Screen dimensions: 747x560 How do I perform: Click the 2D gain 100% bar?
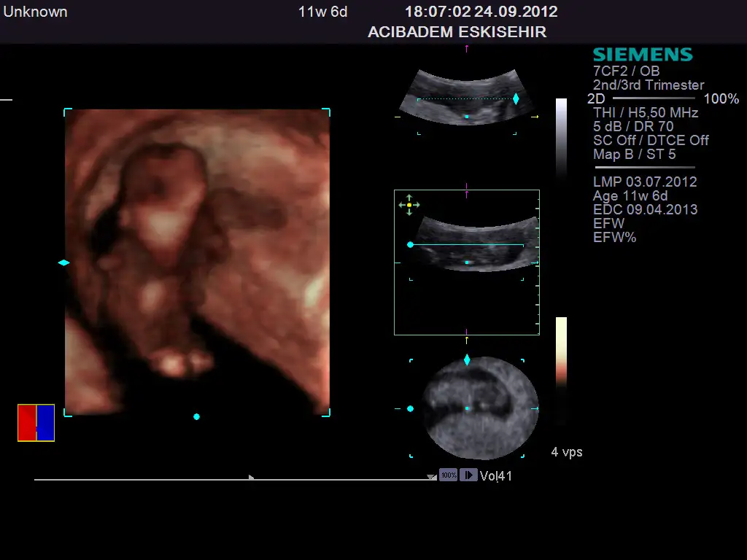tap(653, 98)
